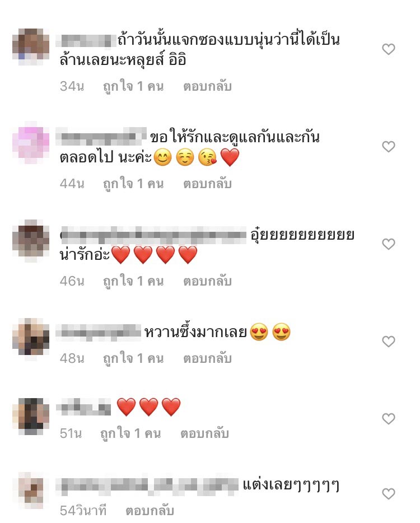Viewport: 420px width, 523px height.
Task: Tap heart icon on 44น comment
Action: click(388, 147)
